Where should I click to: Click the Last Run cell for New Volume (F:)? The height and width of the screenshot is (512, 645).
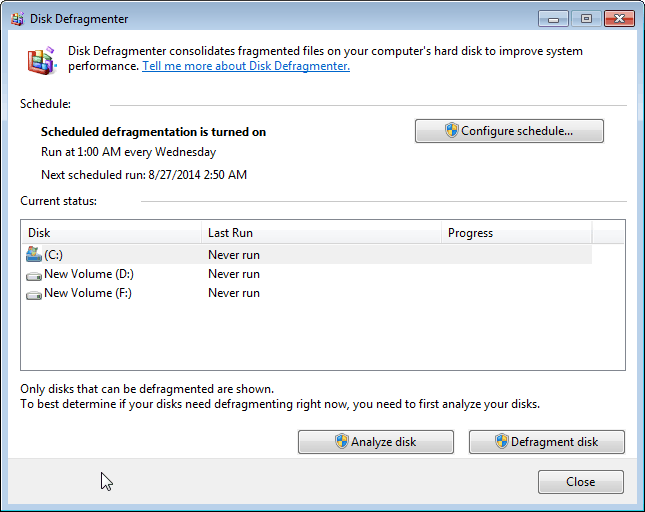(x=234, y=293)
